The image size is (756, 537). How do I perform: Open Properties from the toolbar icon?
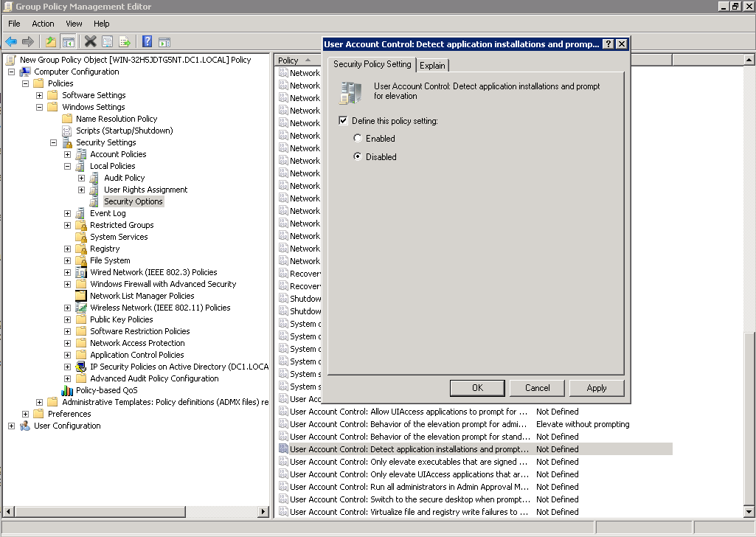pyautogui.click(x=108, y=41)
